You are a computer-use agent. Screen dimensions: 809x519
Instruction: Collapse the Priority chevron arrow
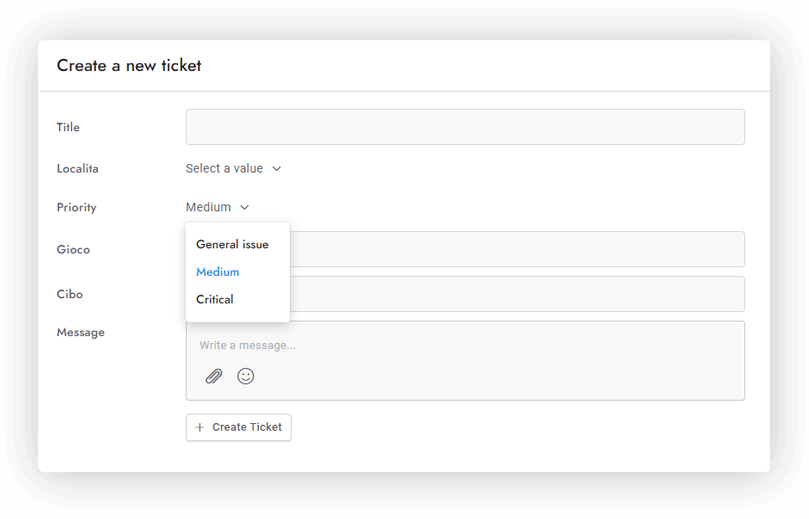245,208
